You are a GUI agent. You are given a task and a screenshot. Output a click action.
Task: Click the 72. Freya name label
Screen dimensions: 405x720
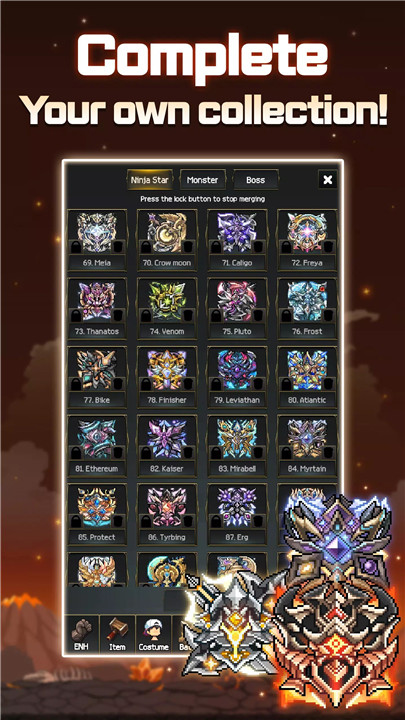click(x=307, y=263)
